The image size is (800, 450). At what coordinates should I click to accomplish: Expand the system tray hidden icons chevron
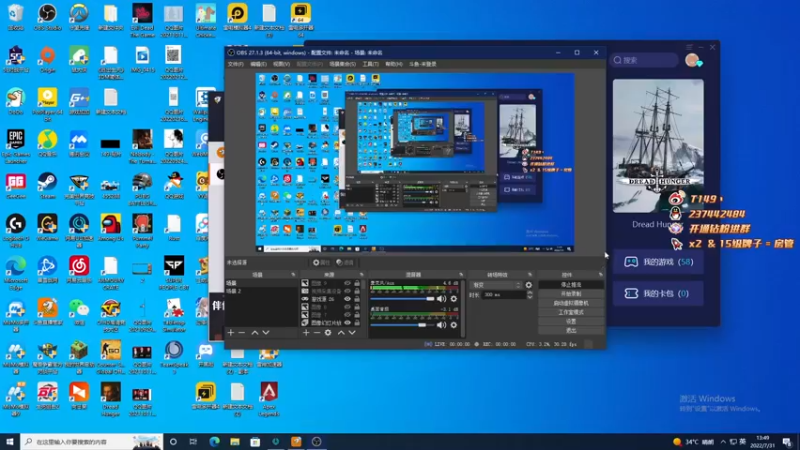(723, 442)
